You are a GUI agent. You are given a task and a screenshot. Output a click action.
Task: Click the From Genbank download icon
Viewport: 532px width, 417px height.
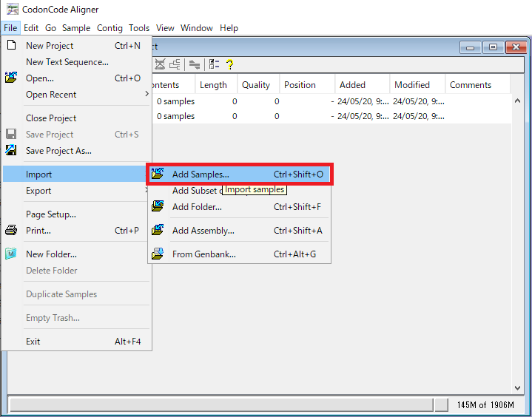click(158, 254)
